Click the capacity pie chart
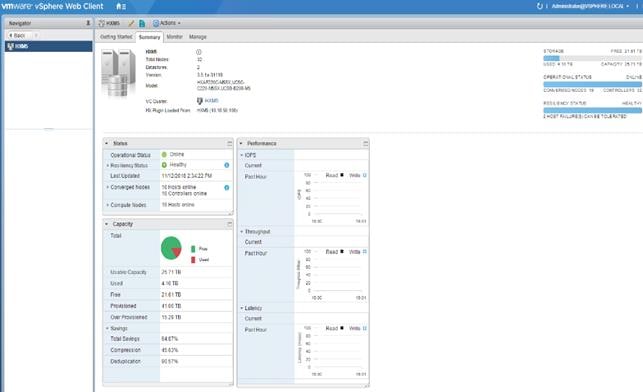 [171, 248]
